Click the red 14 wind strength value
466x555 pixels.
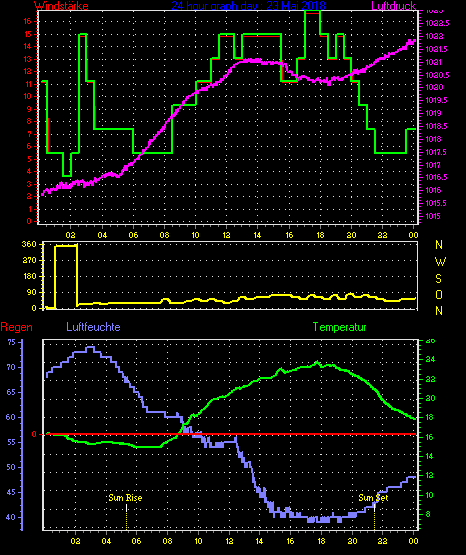click(x=28, y=46)
